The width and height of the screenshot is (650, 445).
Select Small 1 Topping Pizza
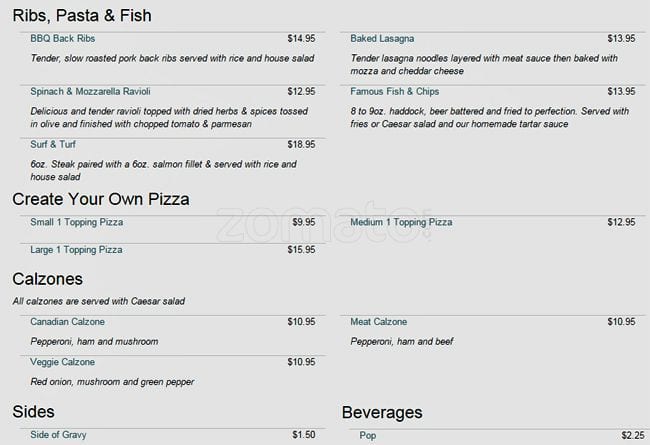(76, 222)
